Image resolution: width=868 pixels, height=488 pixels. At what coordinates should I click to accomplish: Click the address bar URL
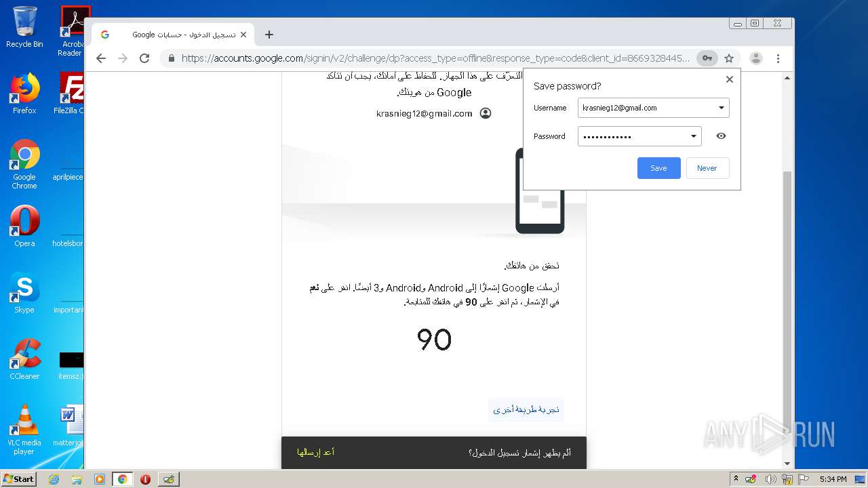click(x=435, y=58)
